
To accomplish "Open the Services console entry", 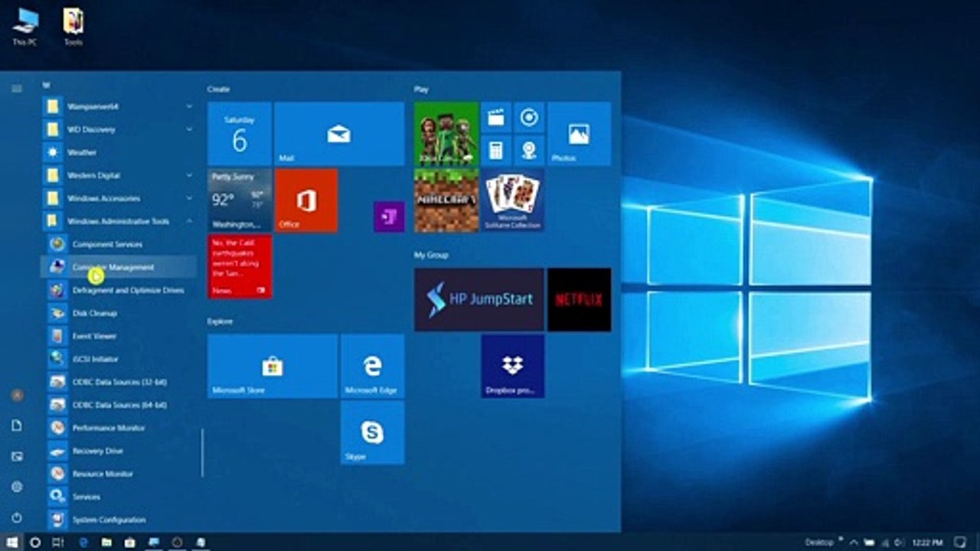I will click(119, 497).
